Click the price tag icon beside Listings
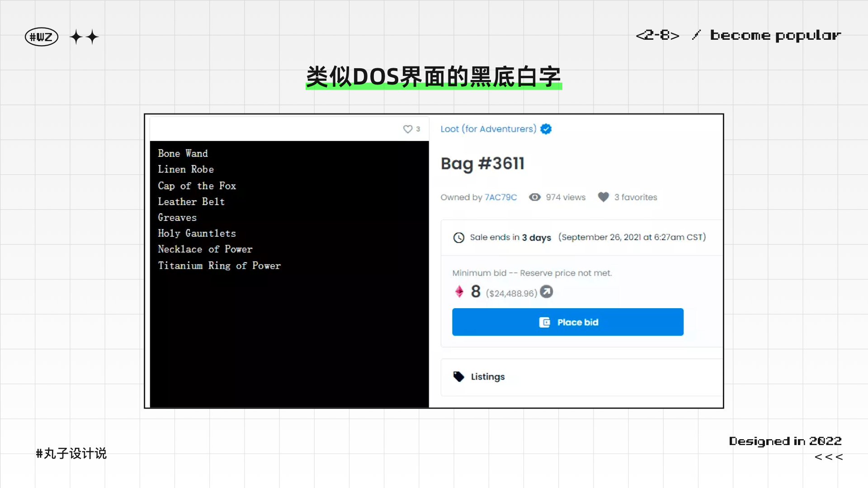This screenshot has height=488, width=868. pyautogui.click(x=459, y=377)
